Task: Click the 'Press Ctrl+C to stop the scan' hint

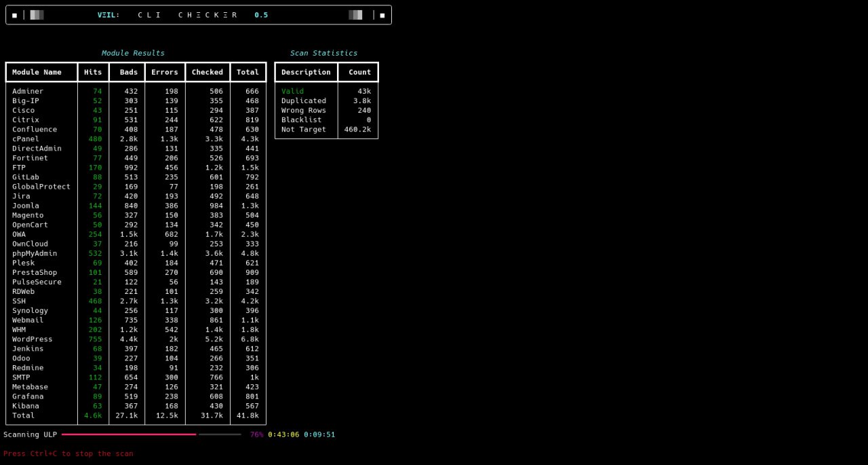Action: [x=68, y=453]
